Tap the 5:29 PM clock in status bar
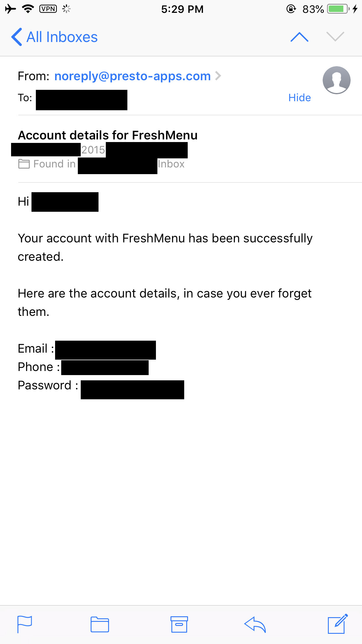The height and width of the screenshot is (644, 362). (182, 9)
